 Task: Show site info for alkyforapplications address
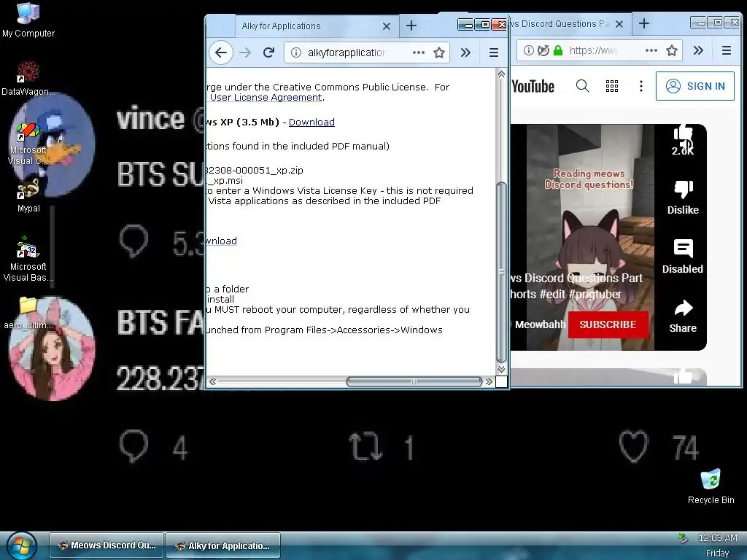click(296, 52)
